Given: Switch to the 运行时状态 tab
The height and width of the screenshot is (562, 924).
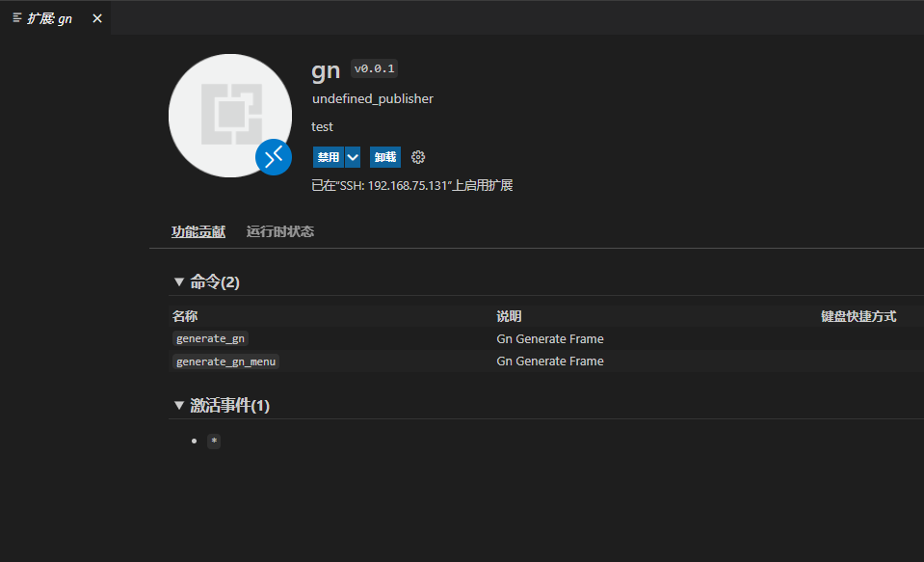Looking at the screenshot, I should pos(280,231).
